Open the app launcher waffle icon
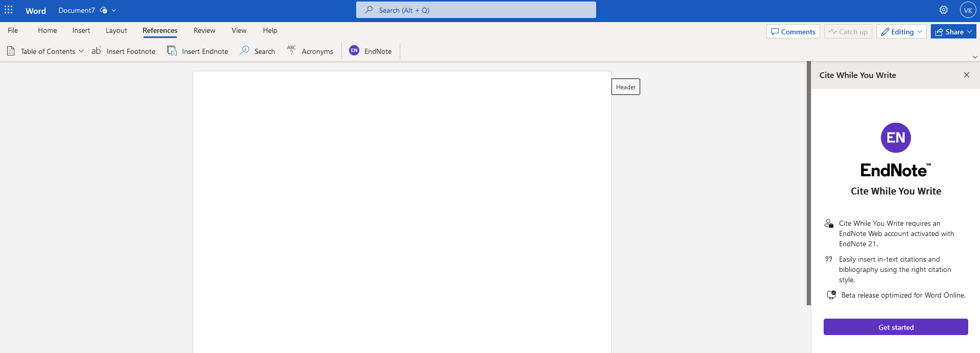The width and height of the screenshot is (980, 353). [x=9, y=10]
